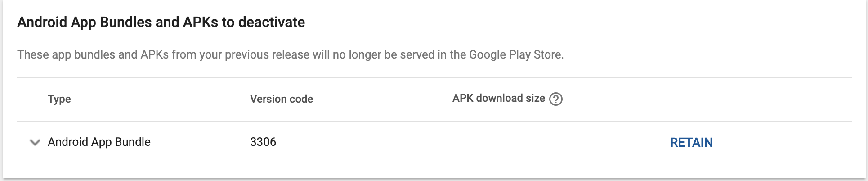Click the RETAIN button
This screenshot has width=868, height=181.
691,142
